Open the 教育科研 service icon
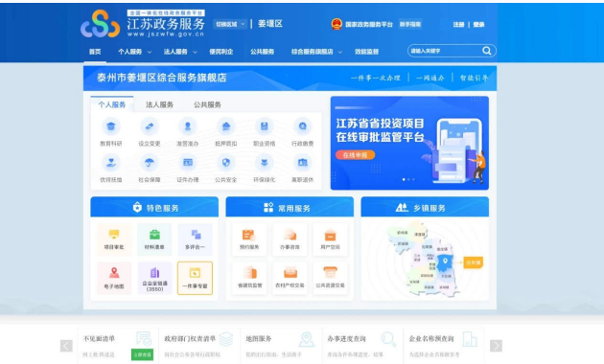The width and height of the screenshot is (604, 364). click(111, 127)
